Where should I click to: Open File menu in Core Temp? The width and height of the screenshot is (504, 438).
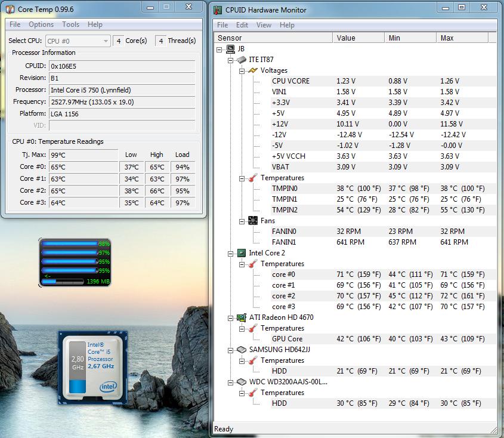tap(15, 24)
